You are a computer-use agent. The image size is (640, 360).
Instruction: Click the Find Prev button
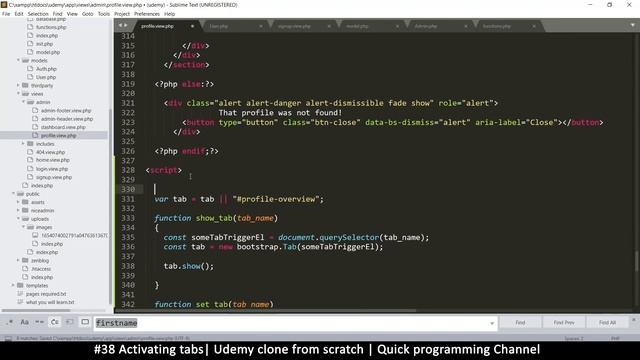click(x=564, y=322)
